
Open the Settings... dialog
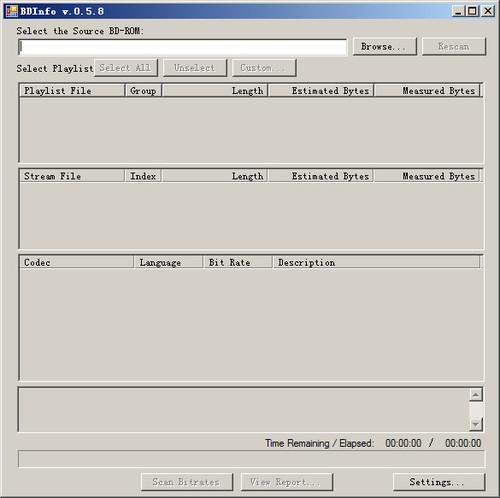pyautogui.click(x=439, y=482)
